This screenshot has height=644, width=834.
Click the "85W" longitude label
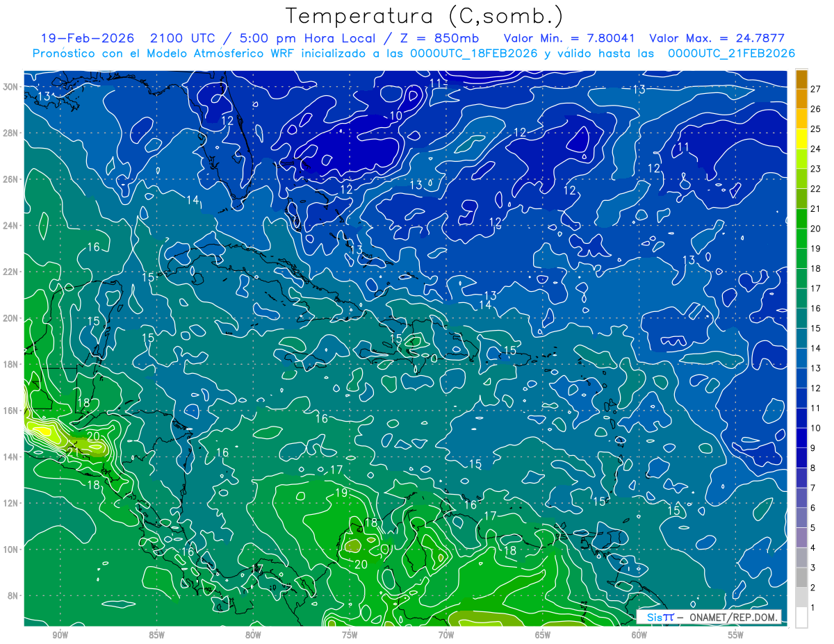tap(156, 635)
